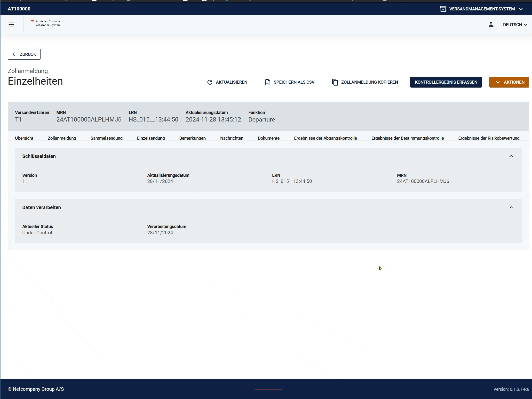Open the Aktionen dropdown menu
This screenshot has height=399, width=532.
click(x=509, y=82)
